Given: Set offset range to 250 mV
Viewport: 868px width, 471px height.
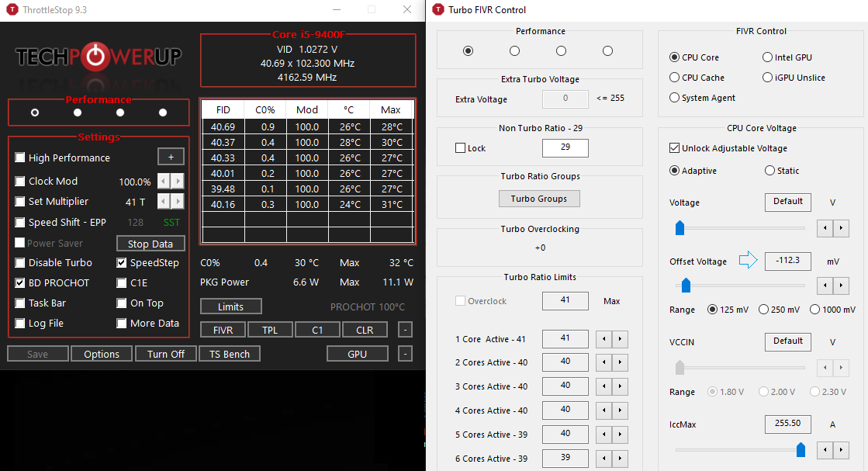Looking at the screenshot, I should tap(763, 310).
